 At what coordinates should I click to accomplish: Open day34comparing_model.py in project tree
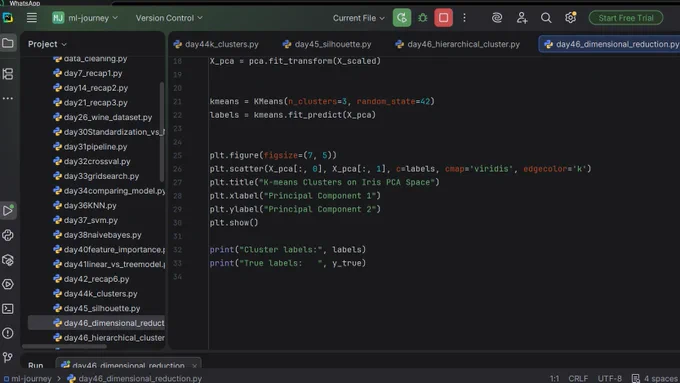[109, 191]
